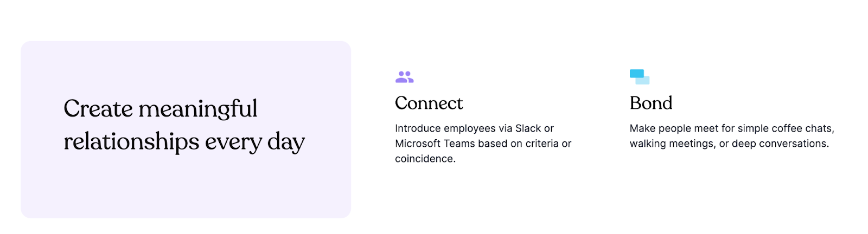
Task: Click the word 'day' in the headline
Action: click(286, 142)
